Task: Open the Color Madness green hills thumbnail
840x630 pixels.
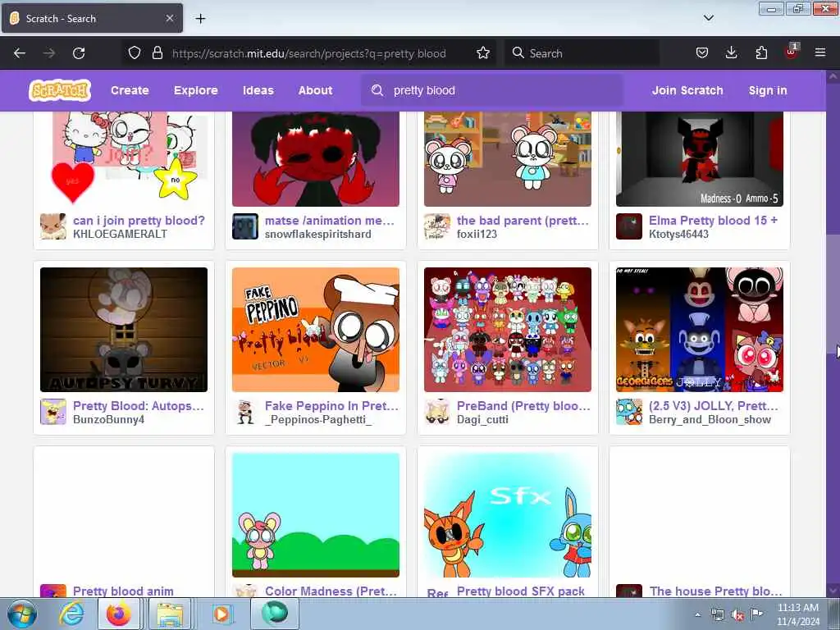Action: (316, 515)
